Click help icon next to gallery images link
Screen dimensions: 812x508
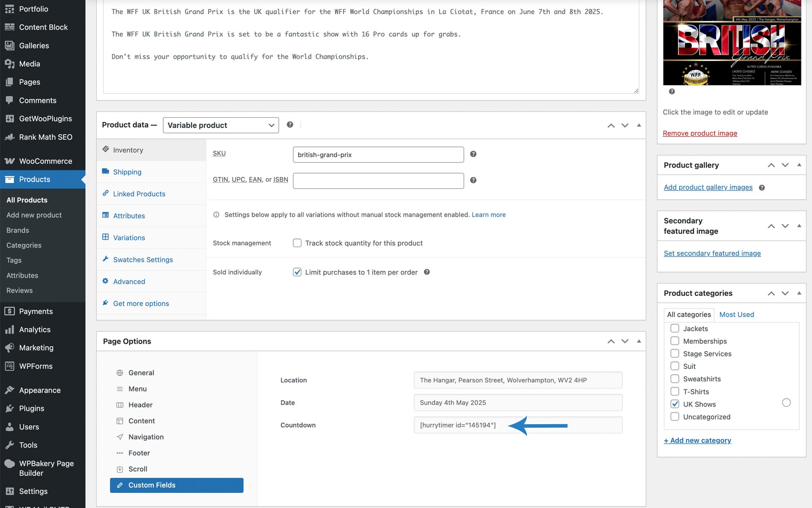(762, 188)
